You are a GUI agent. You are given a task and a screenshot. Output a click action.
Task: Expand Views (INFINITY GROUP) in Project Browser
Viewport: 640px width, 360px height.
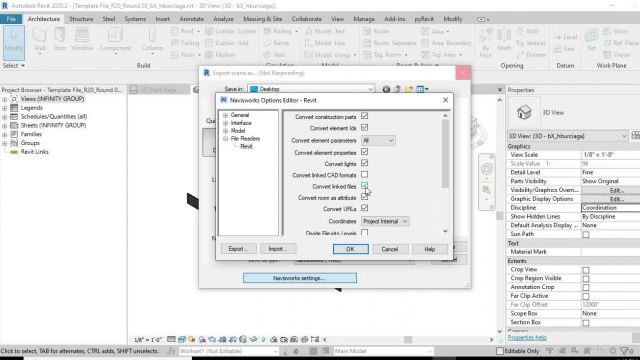pyautogui.click(x=4, y=99)
